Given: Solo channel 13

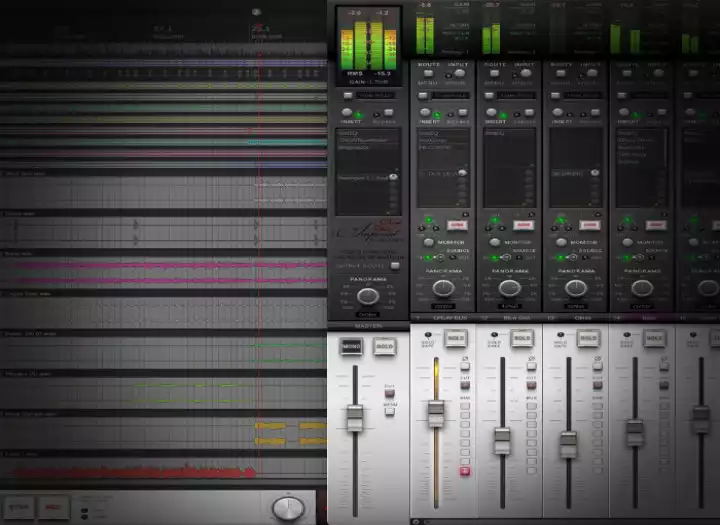Looking at the screenshot, I should (588, 338).
